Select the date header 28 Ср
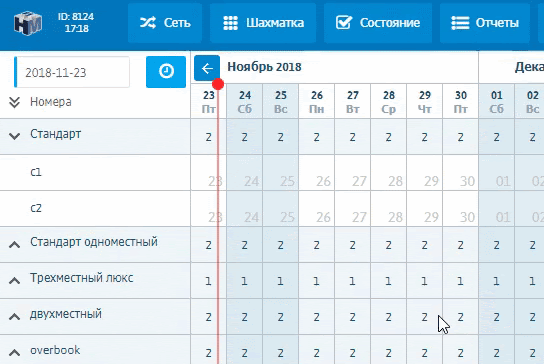This screenshot has width=544, height=364. click(x=389, y=101)
